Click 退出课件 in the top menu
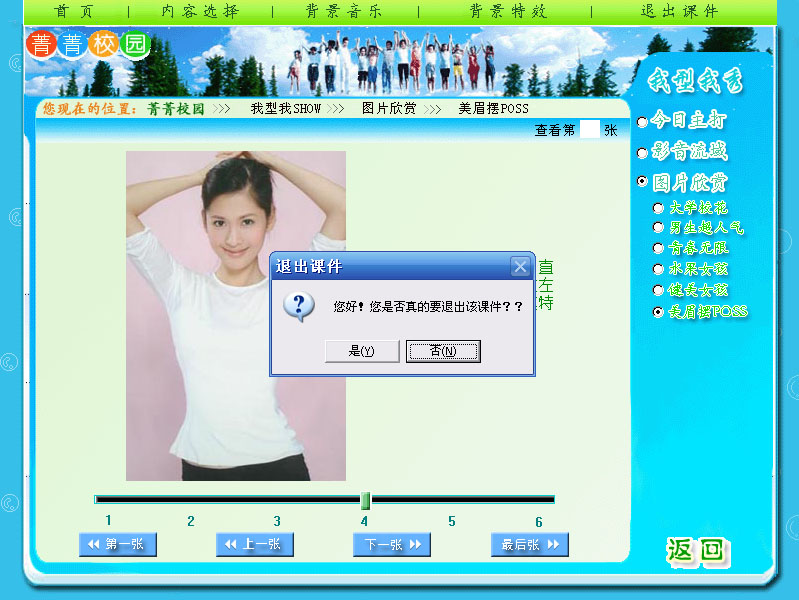Viewport: 799px width, 600px height. 680,11
